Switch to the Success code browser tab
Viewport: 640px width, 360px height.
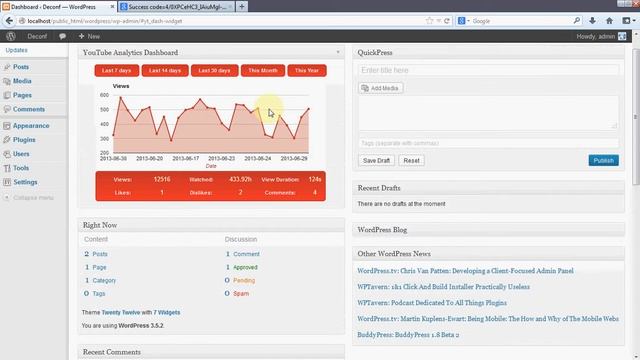pyautogui.click(x=176, y=7)
